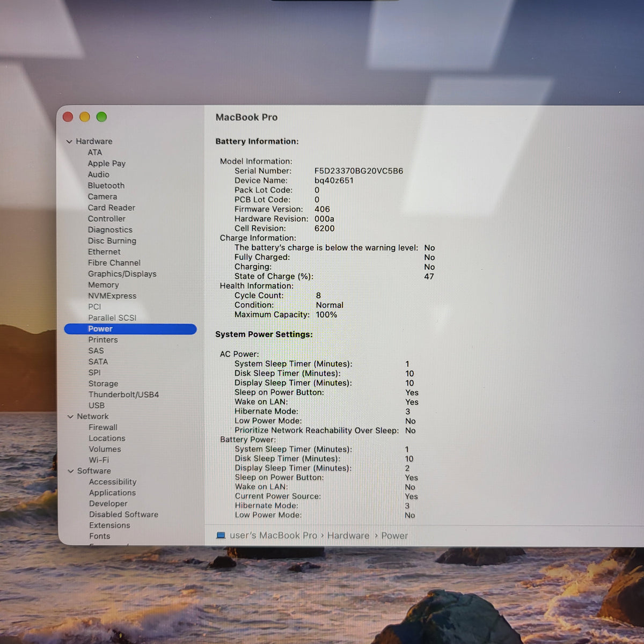The image size is (644, 644).
Task: Select Ethernet in the sidebar
Action: (104, 252)
